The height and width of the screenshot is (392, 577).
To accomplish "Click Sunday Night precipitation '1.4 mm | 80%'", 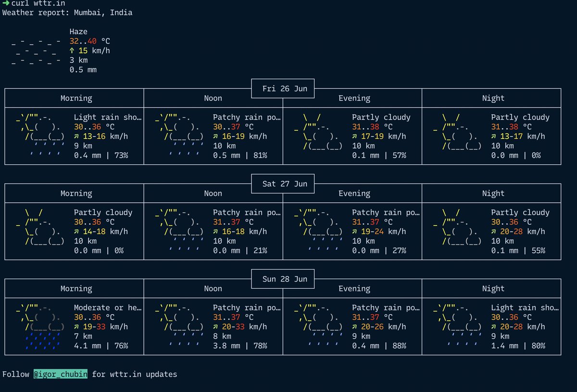I will coord(518,345).
